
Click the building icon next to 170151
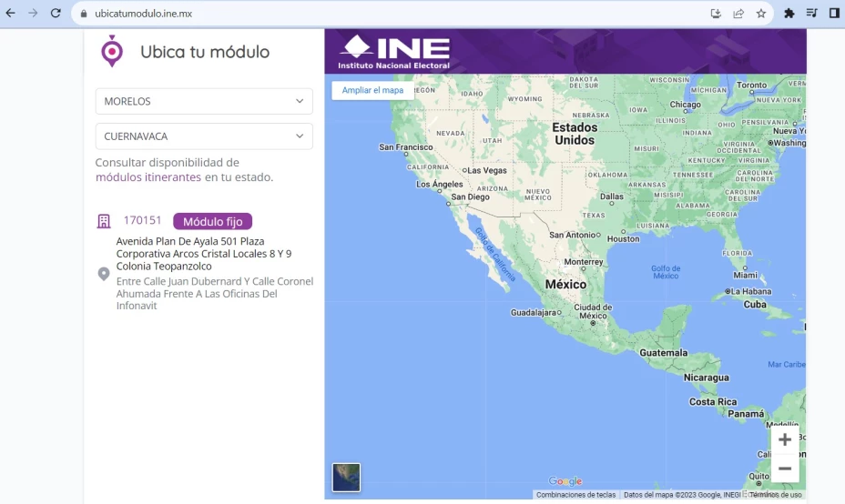pos(104,221)
